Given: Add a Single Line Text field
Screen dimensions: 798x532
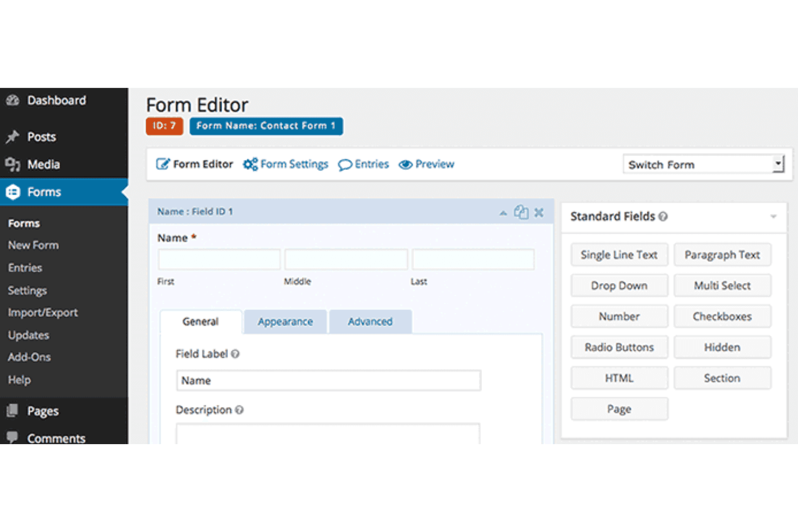Looking at the screenshot, I should pos(619,255).
